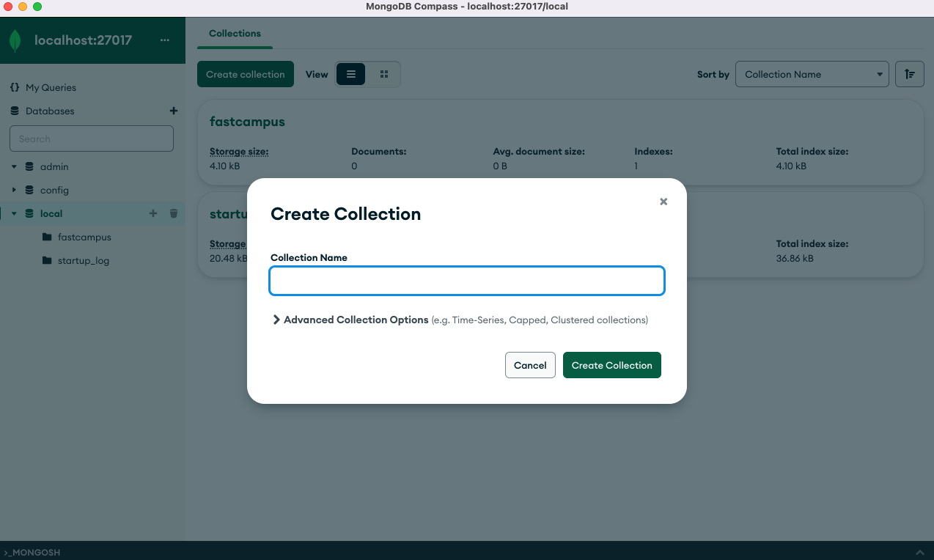
Task: Select the config database
Action: coord(54,190)
